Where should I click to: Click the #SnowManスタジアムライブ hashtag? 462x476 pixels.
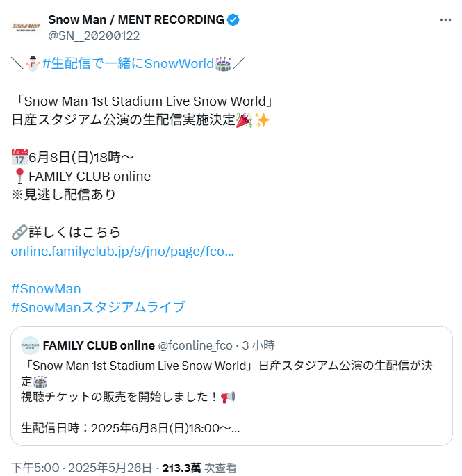[x=98, y=307]
